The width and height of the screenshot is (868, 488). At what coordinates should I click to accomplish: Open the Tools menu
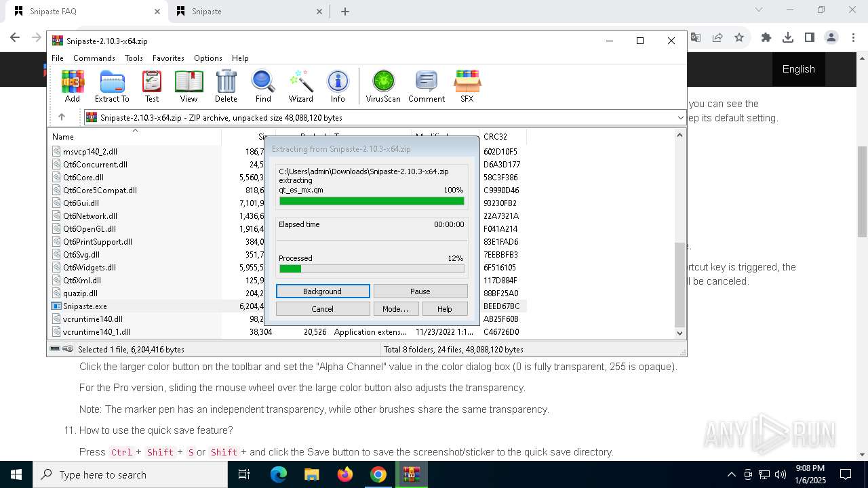134,58
